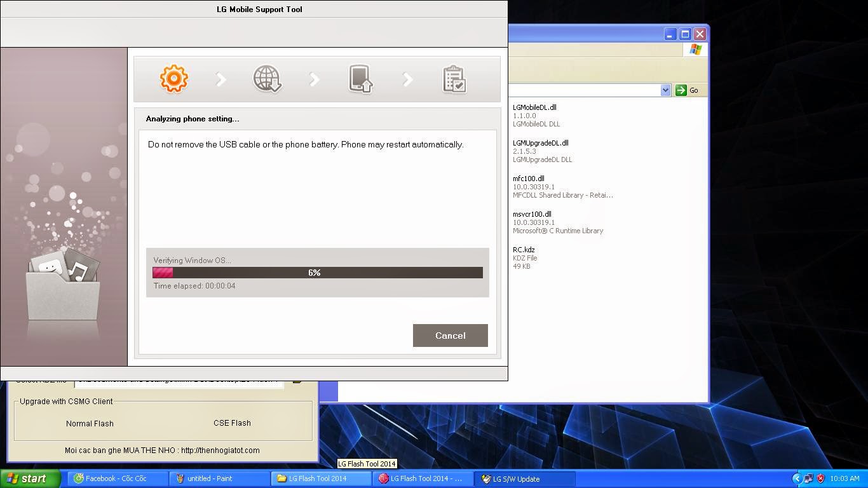
Task: Click the Verifying Window OS status text
Action: 192,260
